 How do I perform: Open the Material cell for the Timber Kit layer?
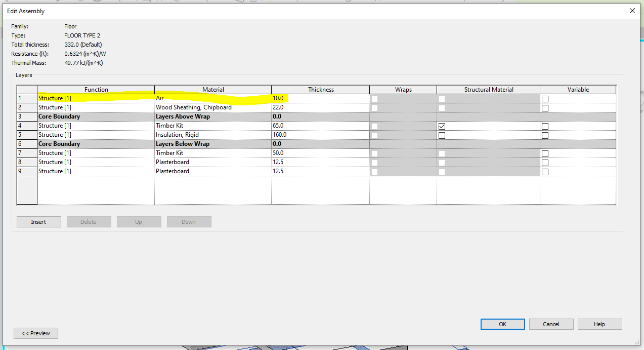(x=213, y=125)
